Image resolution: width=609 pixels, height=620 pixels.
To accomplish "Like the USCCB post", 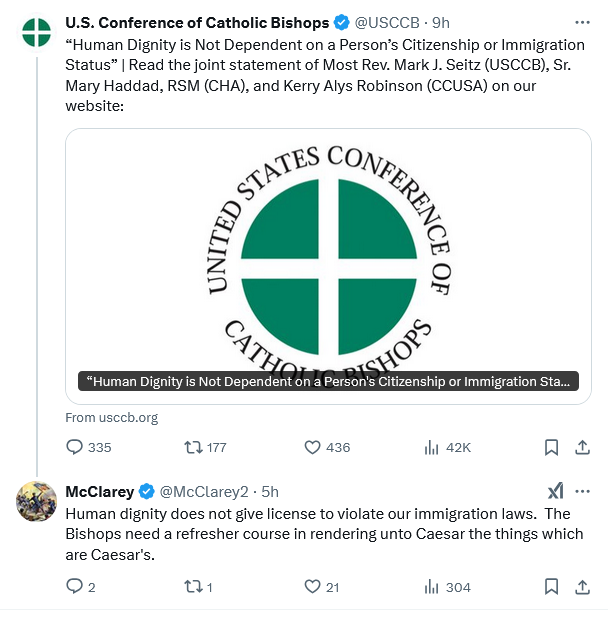I will pyautogui.click(x=311, y=447).
